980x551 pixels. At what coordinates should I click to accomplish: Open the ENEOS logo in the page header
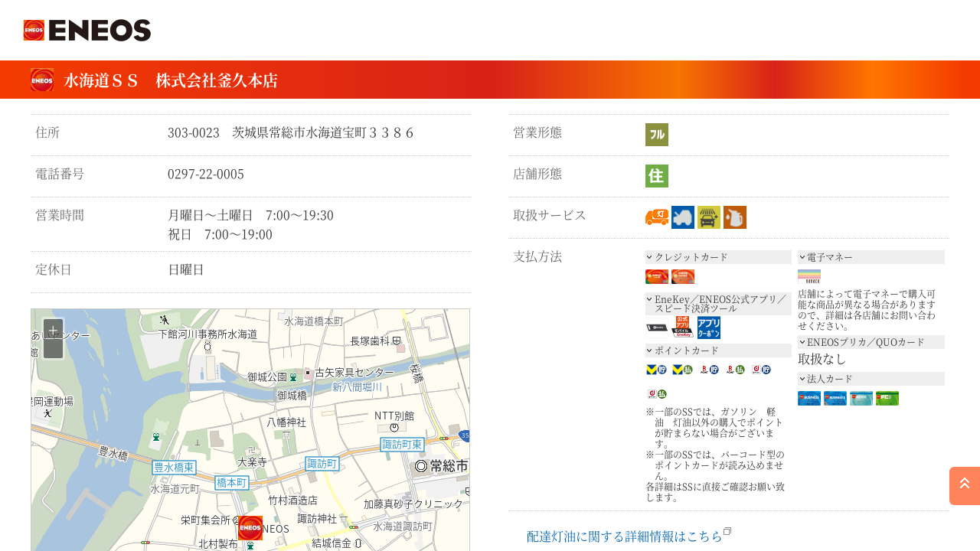87,31
